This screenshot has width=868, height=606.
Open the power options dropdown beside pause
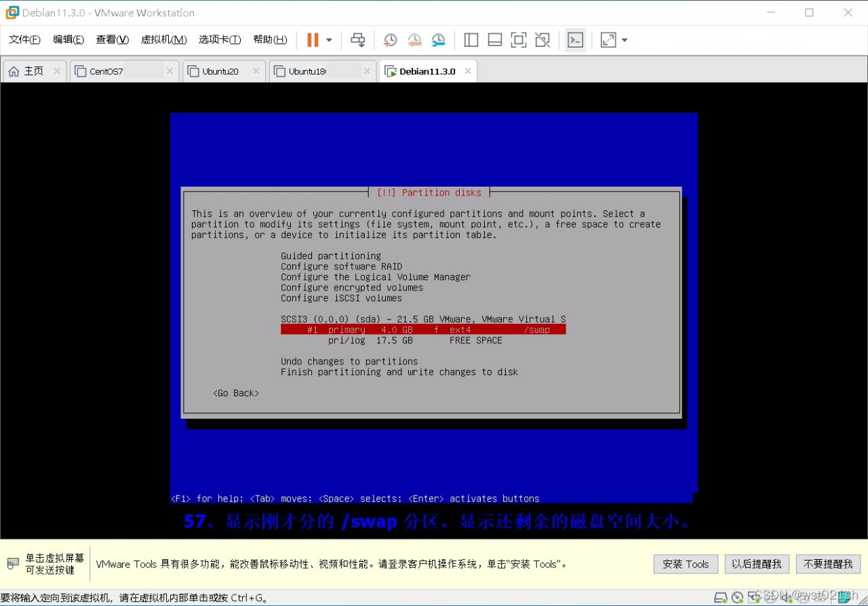point(329,40)
